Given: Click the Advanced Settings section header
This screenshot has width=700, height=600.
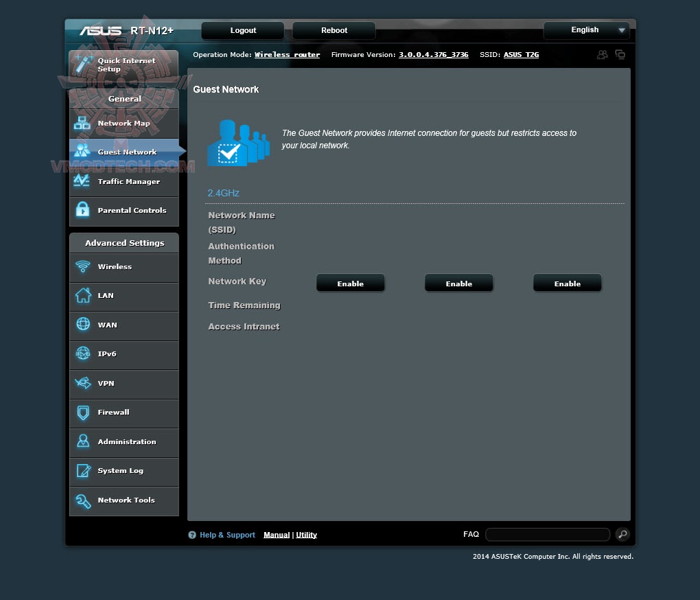Looking at the screenshot, I should [x=124, y=243].
